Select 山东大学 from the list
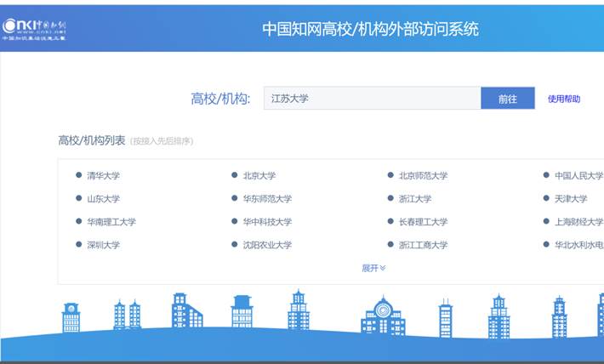This screenshot has height=364, width=604. [103, 199]
